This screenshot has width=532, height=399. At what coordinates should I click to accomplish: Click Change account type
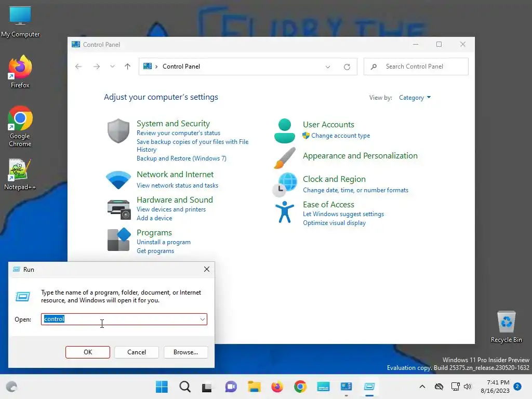pyautogui.click(x=341, y=136)
